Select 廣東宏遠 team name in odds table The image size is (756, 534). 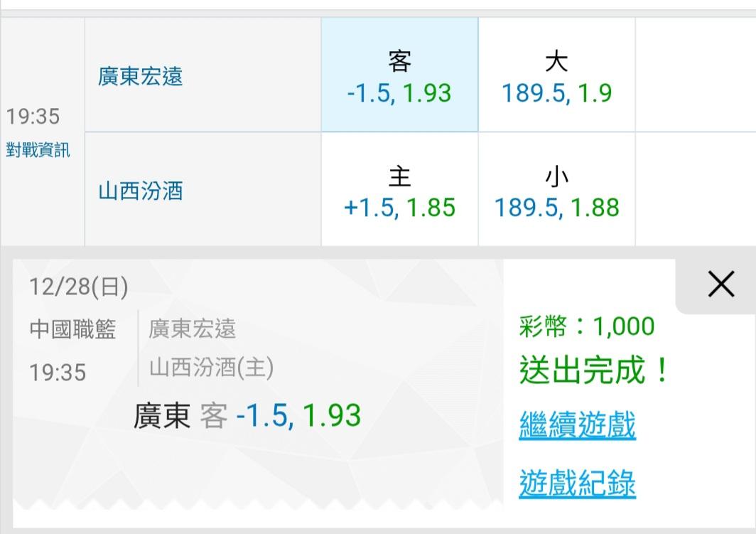pyautogui.click(x=141, y=76)
